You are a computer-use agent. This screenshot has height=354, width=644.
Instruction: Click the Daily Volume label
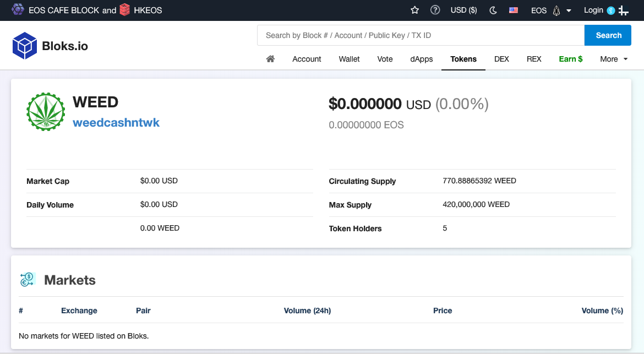point(50,205)
